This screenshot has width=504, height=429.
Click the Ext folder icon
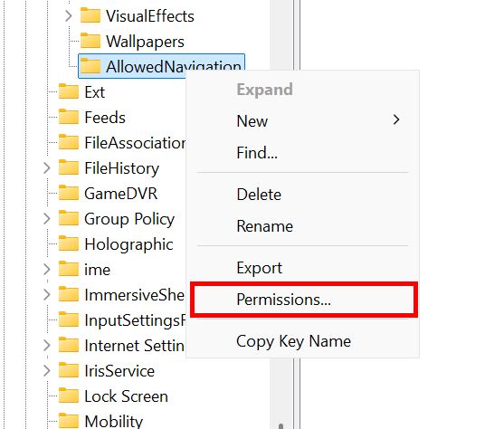click(69, 91)
